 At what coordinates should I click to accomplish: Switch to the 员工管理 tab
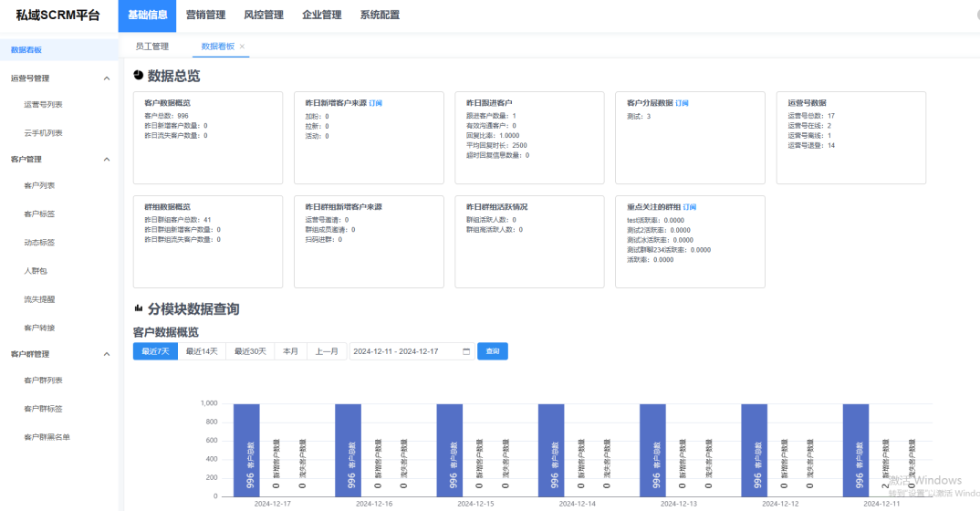click(x=152, y=46)
